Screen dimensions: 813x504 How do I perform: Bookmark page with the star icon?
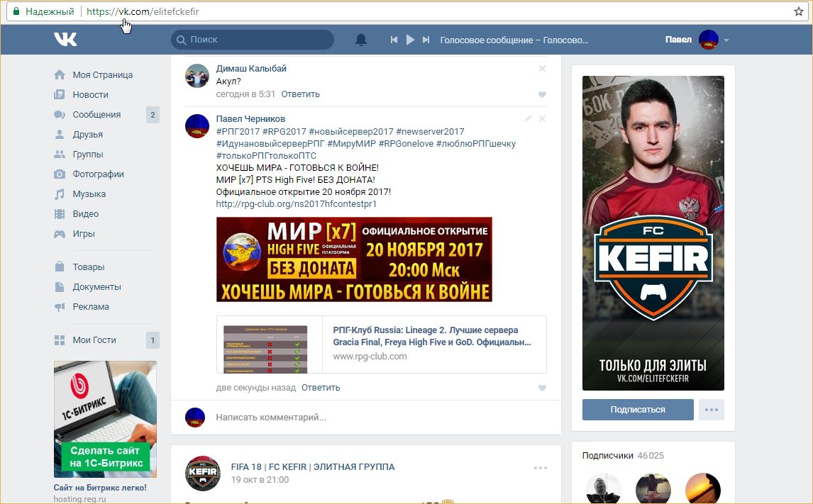tap(798, 11)
